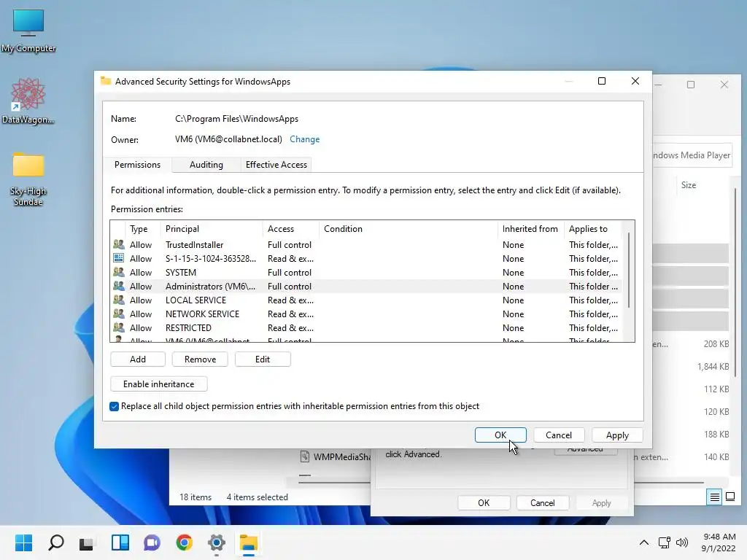
Task: Open Task View on the taskbar
Action: click(x=87, y=542)
